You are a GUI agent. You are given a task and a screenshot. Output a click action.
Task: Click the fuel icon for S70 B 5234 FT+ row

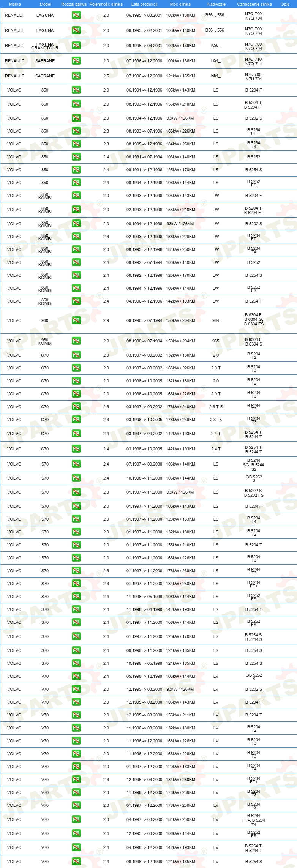coord(76,584)
